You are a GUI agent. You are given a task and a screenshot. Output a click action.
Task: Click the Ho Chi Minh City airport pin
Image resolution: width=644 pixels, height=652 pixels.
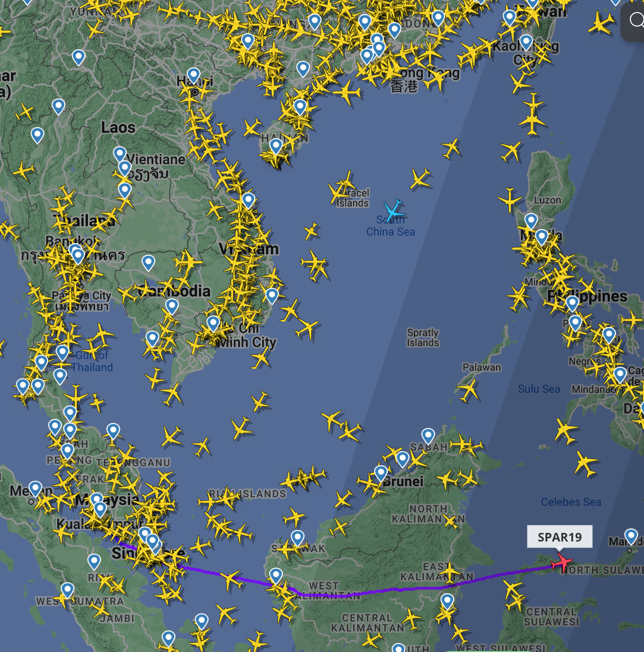pos(213,323)
